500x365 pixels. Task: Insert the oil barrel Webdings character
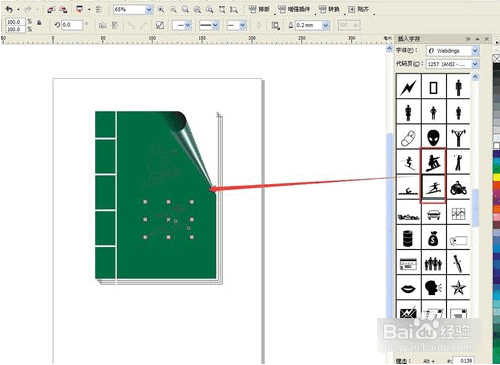point(408,238)
